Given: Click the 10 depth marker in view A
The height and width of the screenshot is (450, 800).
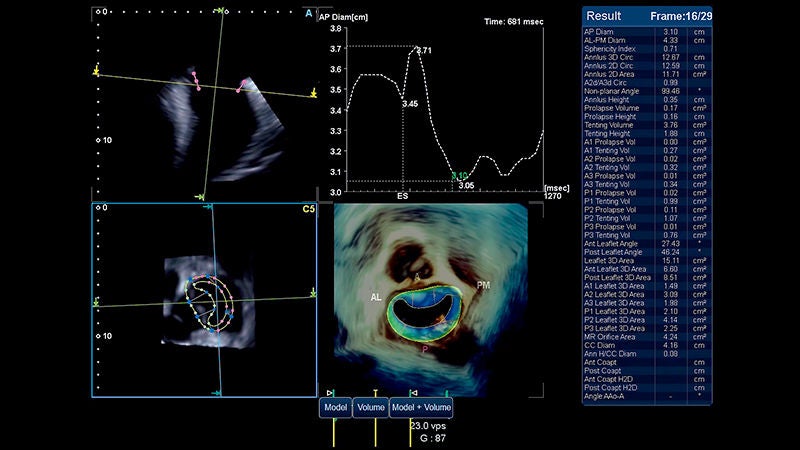Looking at the screenshot, I should tap(107, 140).
